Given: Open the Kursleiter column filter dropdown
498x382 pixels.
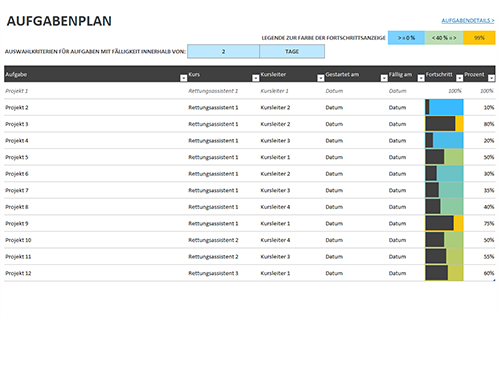Looking at the screenshot, I should pos(320,78).
